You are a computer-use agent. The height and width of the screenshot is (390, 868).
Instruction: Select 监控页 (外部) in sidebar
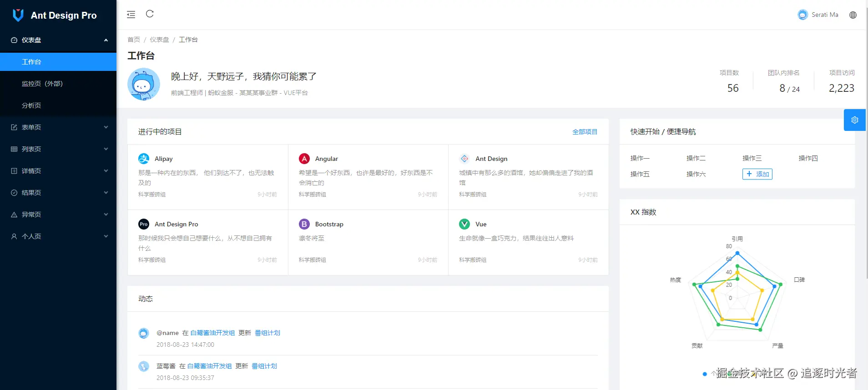click(42, 84)
